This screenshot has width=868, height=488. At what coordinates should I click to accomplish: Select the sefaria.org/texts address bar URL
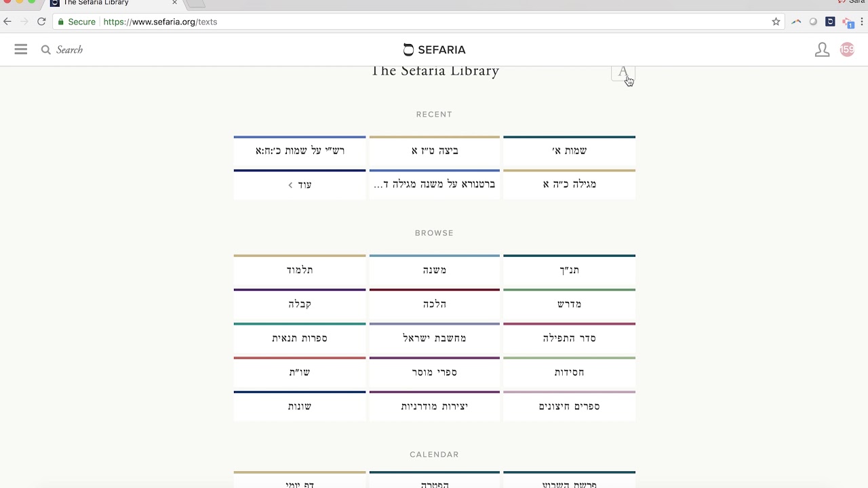tap(160, 22)
